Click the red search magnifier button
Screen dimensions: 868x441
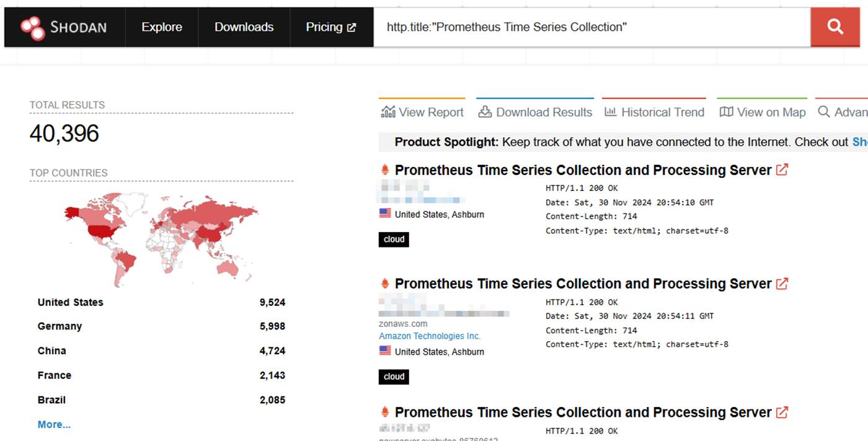835,27
